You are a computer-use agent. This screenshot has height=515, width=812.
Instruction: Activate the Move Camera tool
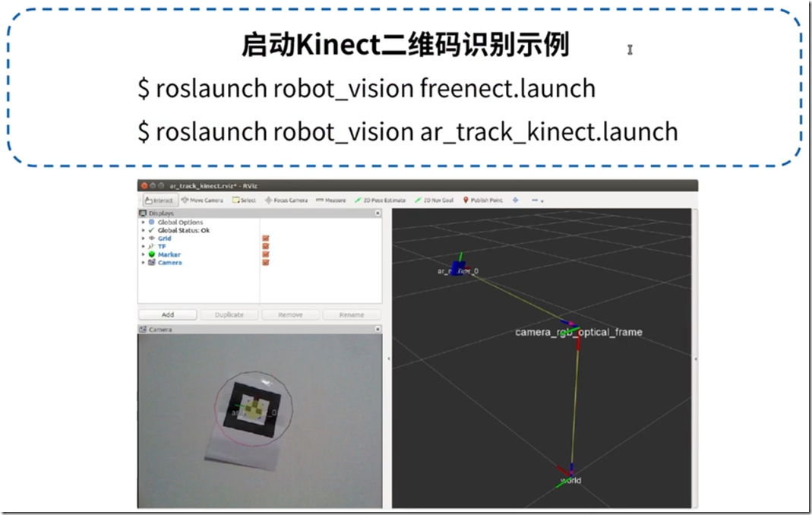pos(202,200)
